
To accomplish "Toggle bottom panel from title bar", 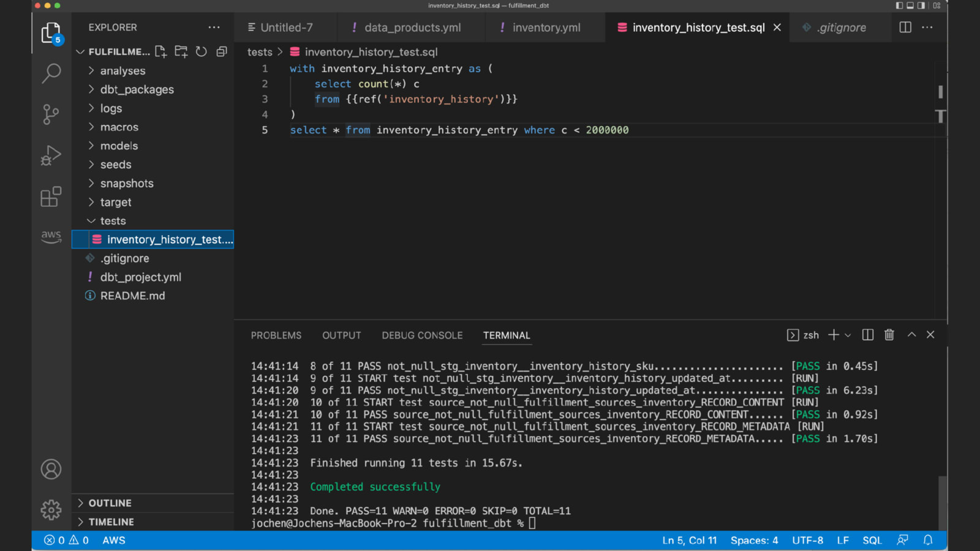I will 910,6.
